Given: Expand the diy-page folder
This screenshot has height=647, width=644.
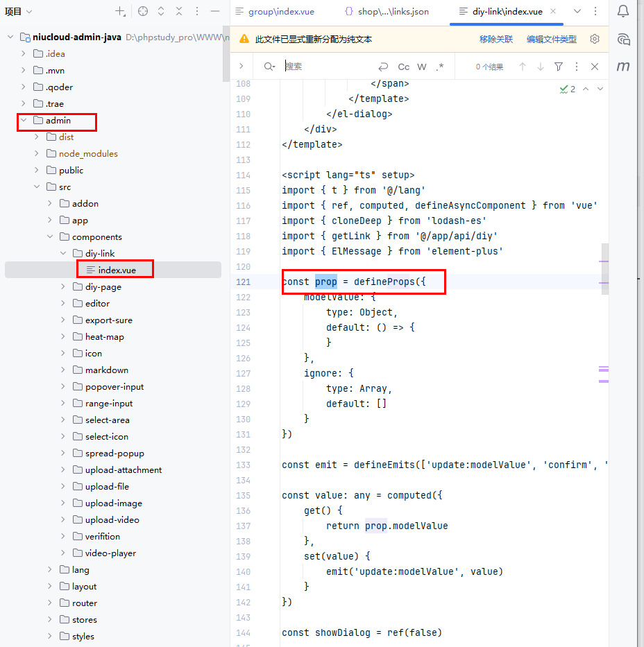Looking at the screenshot, I should tap(63, 287).
